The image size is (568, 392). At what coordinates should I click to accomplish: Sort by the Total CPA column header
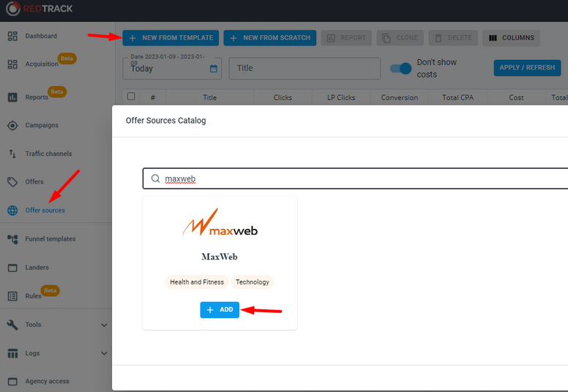coord(458,97)
